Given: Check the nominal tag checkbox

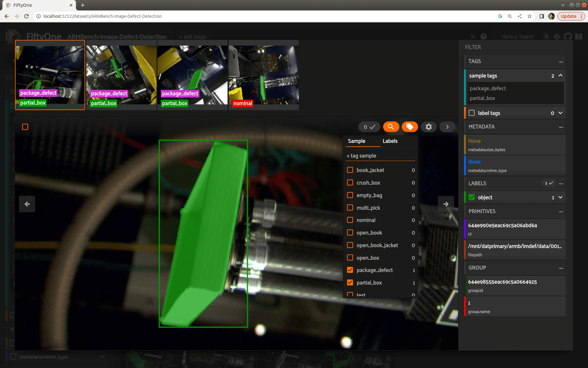Looking at the screenshot, I should pos(350,220).
